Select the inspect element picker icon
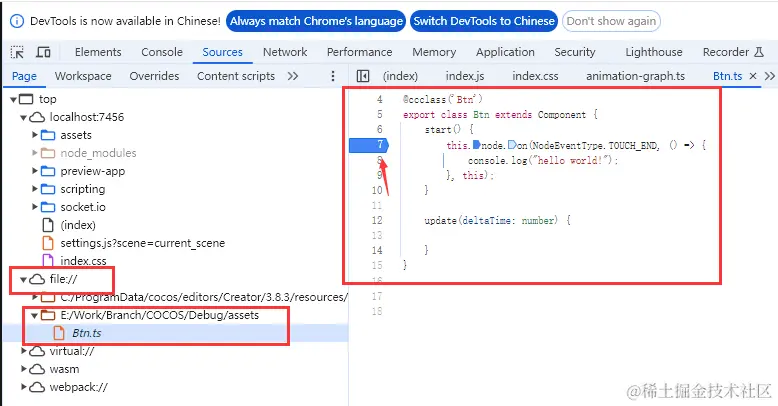 click(x=17, y=52)
